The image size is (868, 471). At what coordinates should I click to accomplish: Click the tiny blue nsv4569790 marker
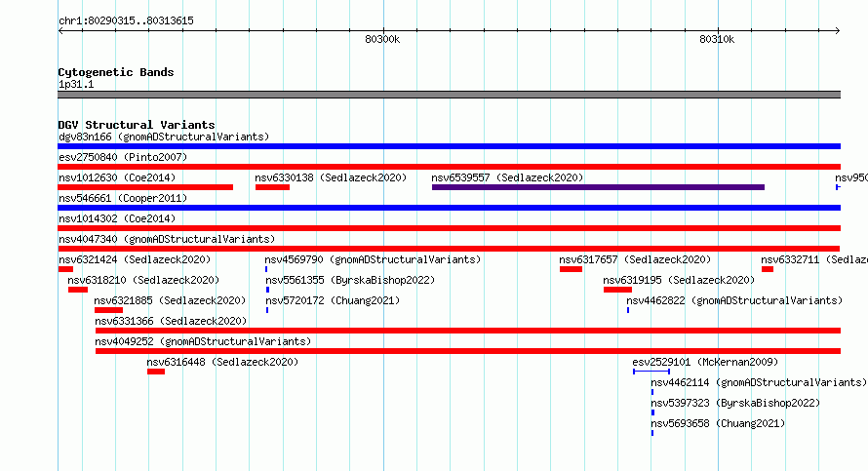click(x=266, y=269)
